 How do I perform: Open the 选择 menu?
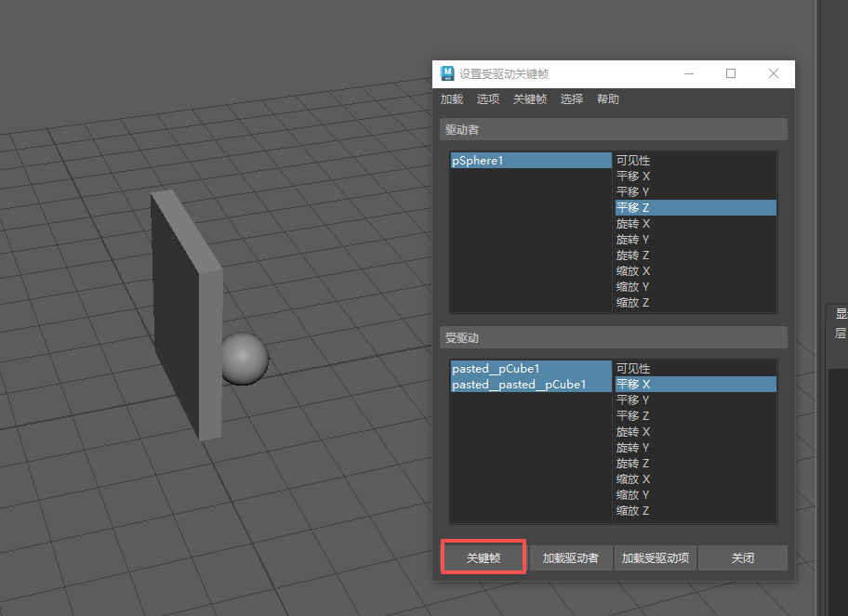(572, 98)
